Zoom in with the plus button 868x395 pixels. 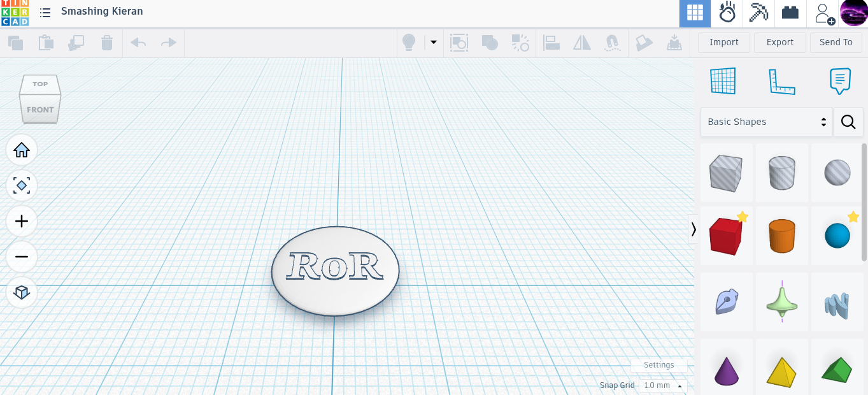pos(22,221)
